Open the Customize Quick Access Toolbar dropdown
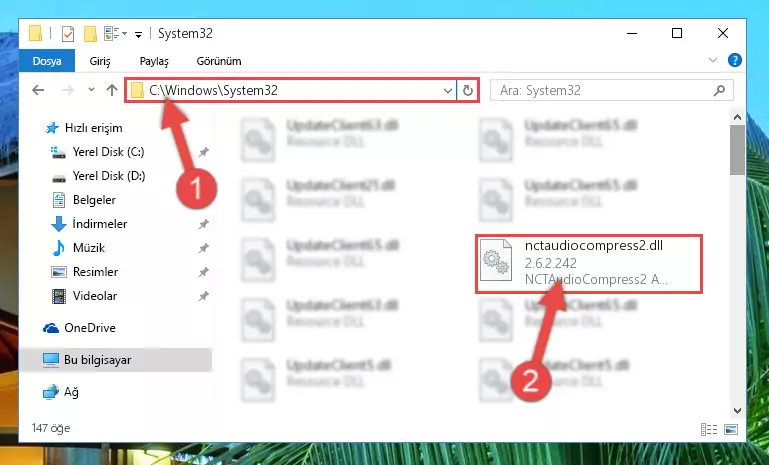This screenshot has width=769, height=465. [139, 34]
